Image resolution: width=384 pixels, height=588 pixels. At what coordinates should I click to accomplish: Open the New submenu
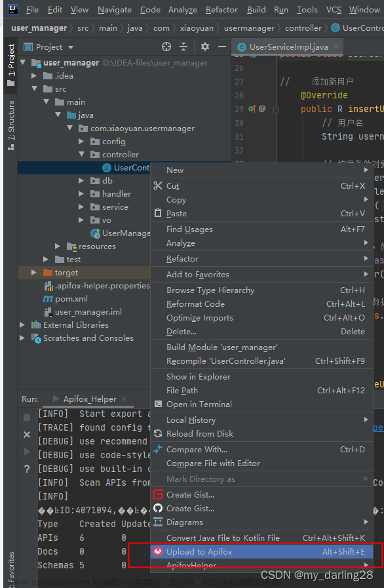(x=261, y=170)
